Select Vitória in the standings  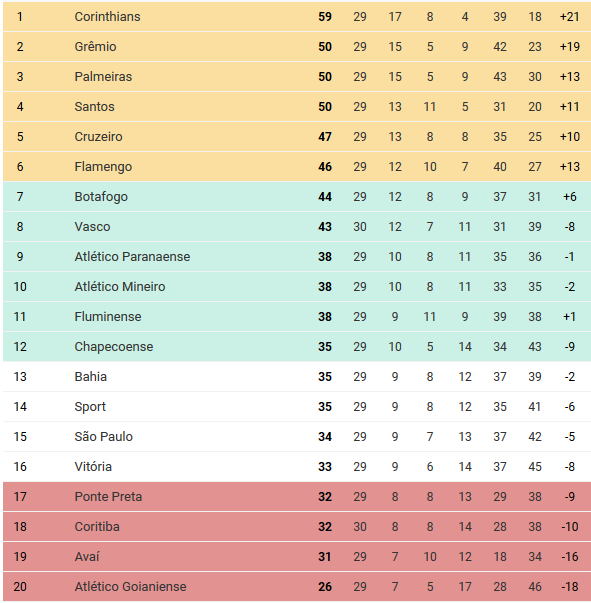[93, 466]
